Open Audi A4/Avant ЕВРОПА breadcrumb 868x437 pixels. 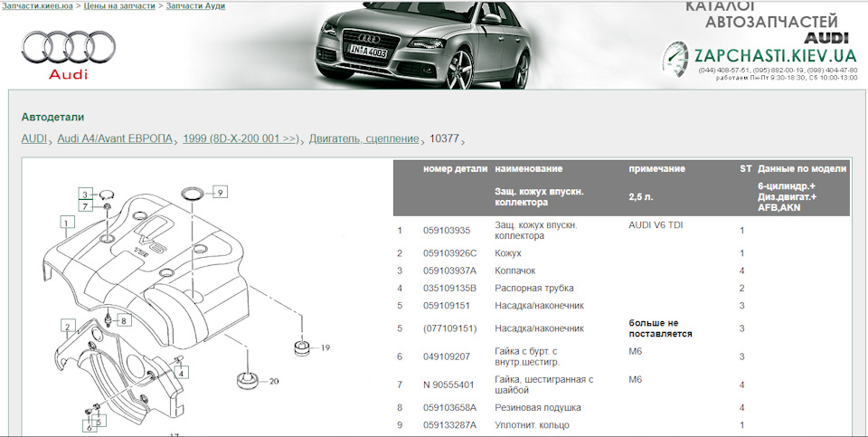point(115,138)
